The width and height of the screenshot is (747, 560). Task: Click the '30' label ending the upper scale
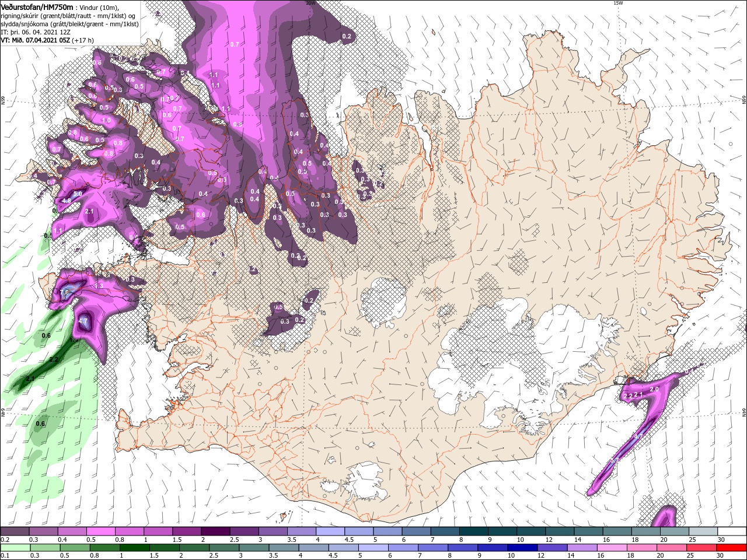click(x=722, y=540)
